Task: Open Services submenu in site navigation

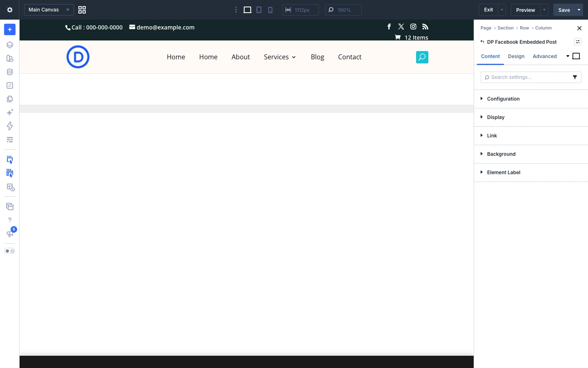Action: click(280, 57)
